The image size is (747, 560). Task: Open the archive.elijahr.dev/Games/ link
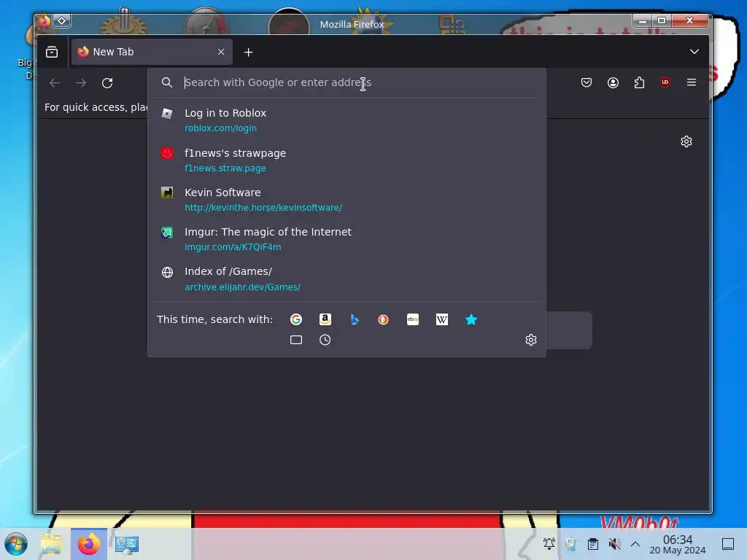[242, 287]
